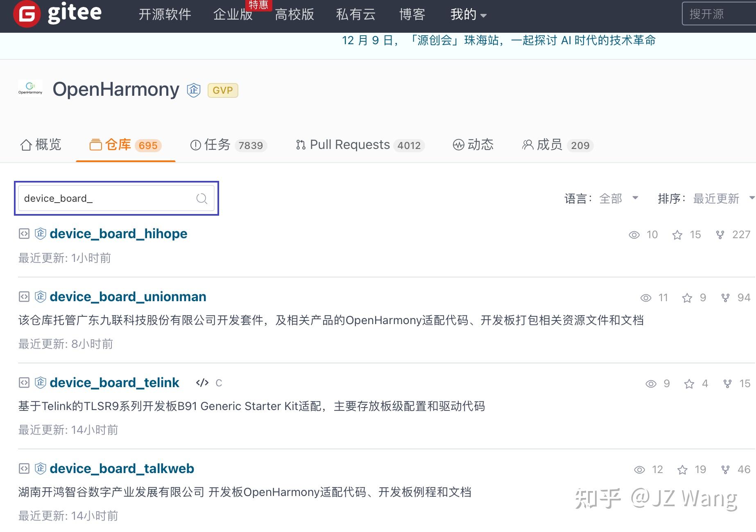The height and width of the screenshot is (532, 756).
Task: Click the enterprise shield badge next to OpenHarmony
Action: coord(193,90)
